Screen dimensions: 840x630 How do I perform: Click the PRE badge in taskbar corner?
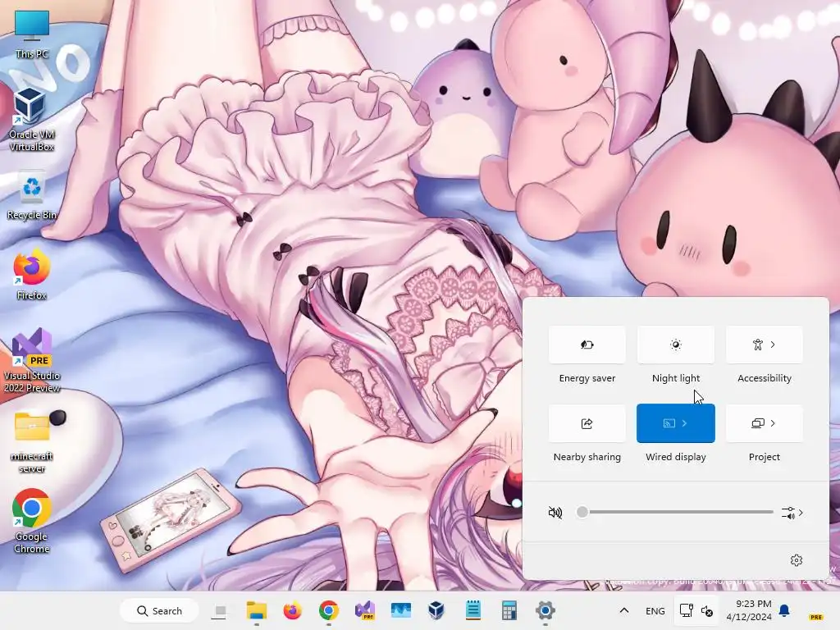(816, 617)
